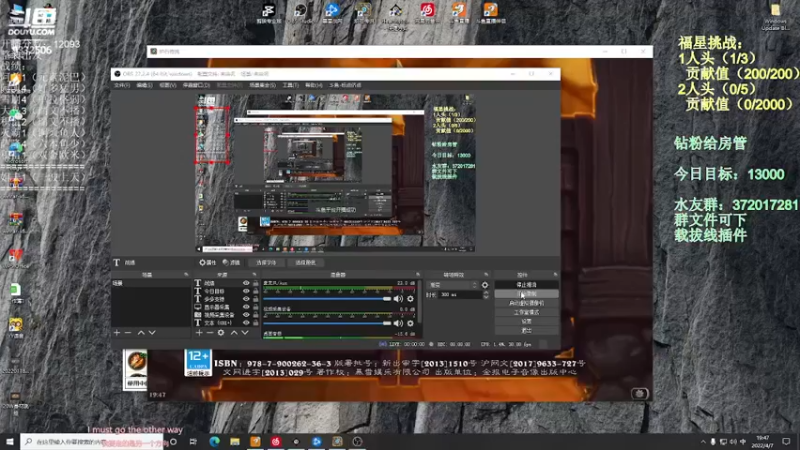The width and height of the screenshot is (800, 450).
Task: Pop out the Scenes dock panel
Action: pos(186,274)
